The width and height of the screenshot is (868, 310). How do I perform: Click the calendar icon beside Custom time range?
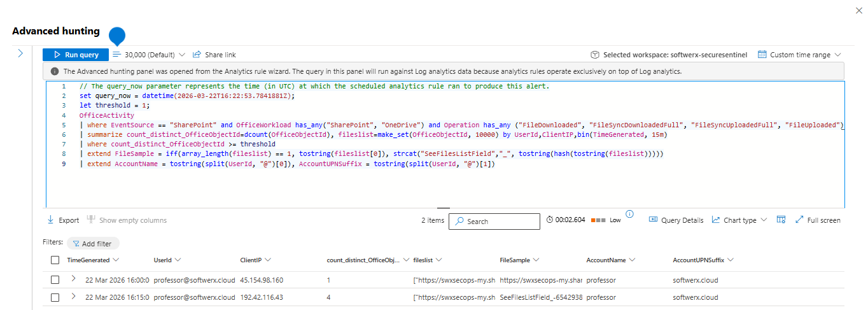pyautogui.click(x=762, y=55)
